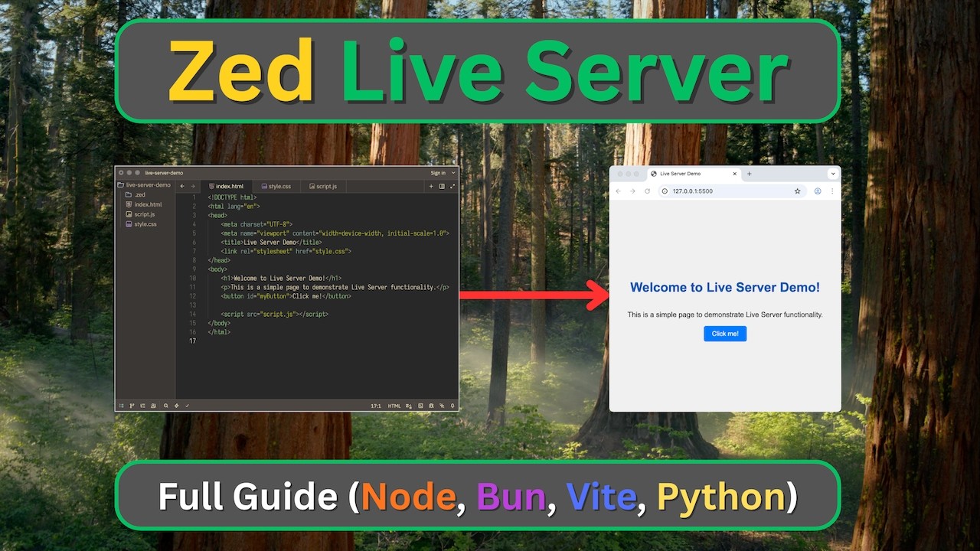Viewport: 980px width, 551px height.
Task: Click the paragraph about Live Server functionality
Action: pyautogui.click(x=725, y=315)
